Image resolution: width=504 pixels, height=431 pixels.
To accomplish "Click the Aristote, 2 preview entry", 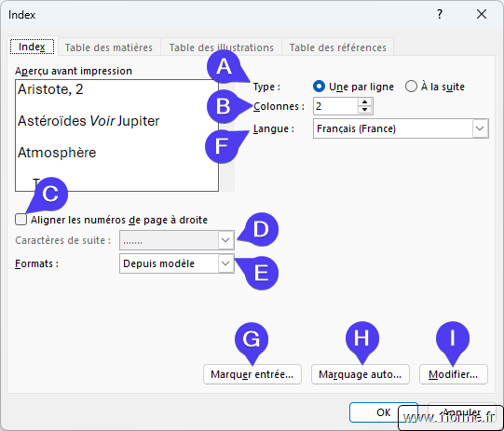I will click(50, 89).
